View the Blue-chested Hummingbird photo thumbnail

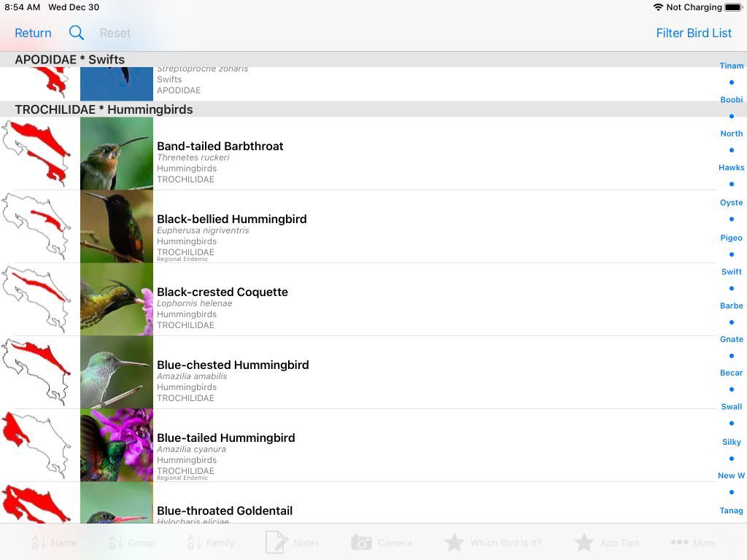(117, 372)
